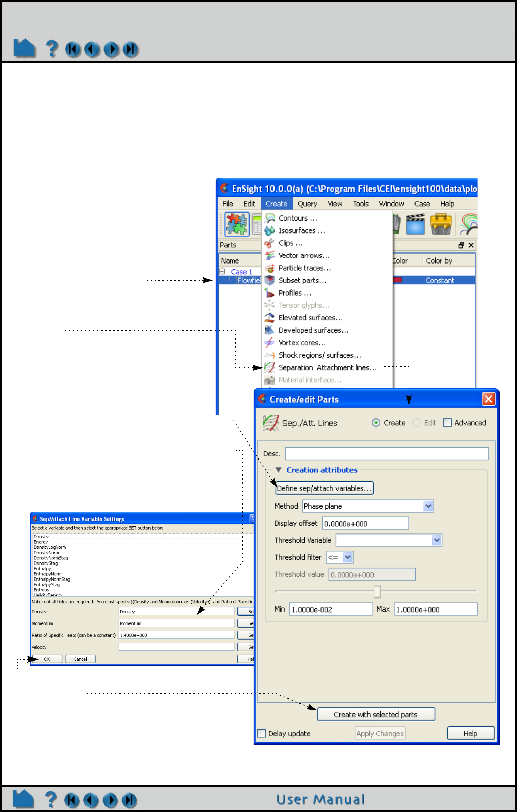
Task: Click Define sep/attach variables button
Action: coord(324,488)
